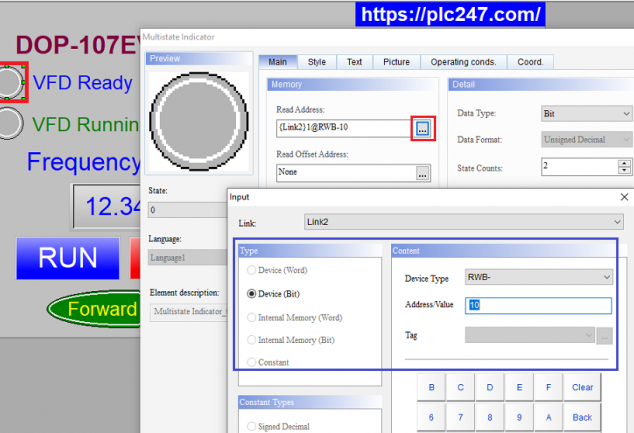Switch to the Picture tab
Viewport: 634px width, 433px height.
tap(396, 62)
